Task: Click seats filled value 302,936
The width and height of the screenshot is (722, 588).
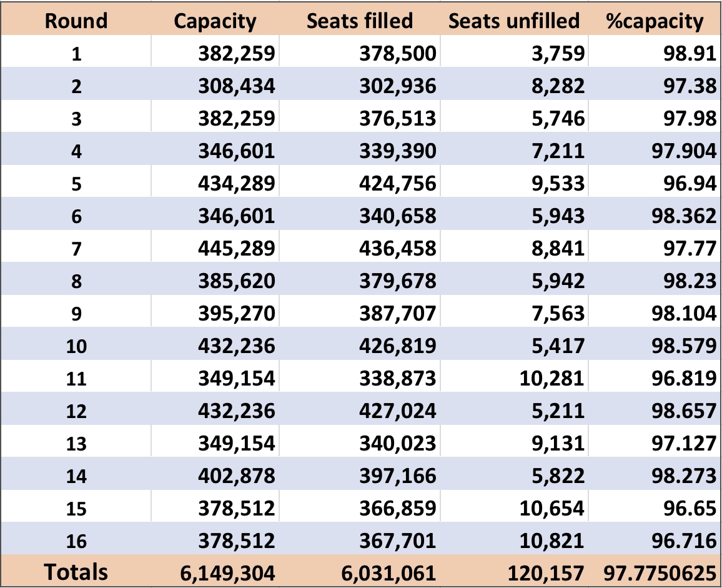Action: coord(398,86)
